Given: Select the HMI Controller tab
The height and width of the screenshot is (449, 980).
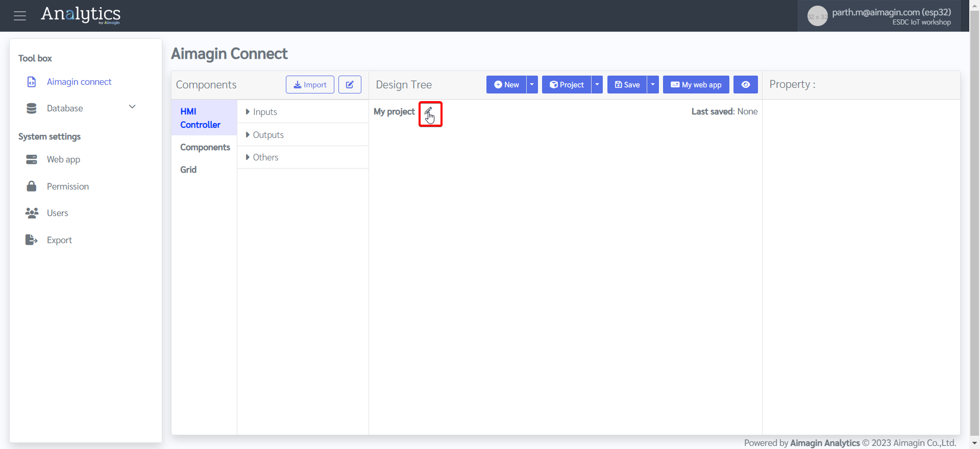Looking at the screenshot, I should [x=204, y=118].
